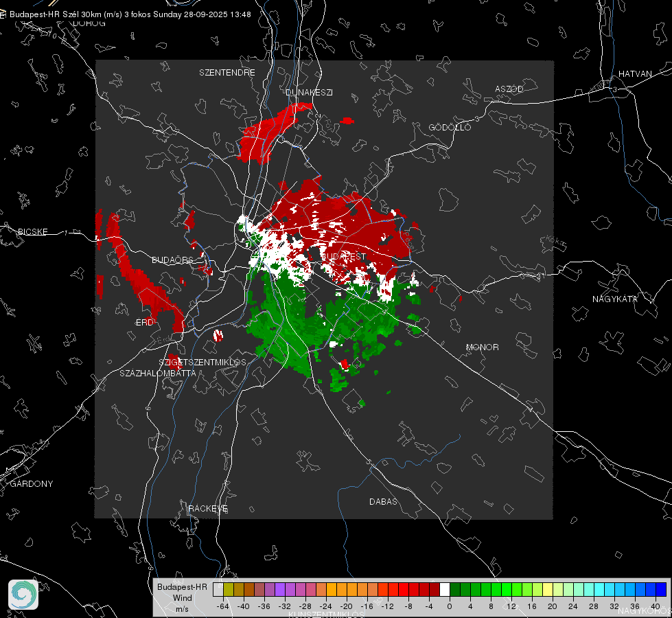672x618 pixels.
Task: Click the BICSKE label on the west side
Action: (x=32, y=231)
